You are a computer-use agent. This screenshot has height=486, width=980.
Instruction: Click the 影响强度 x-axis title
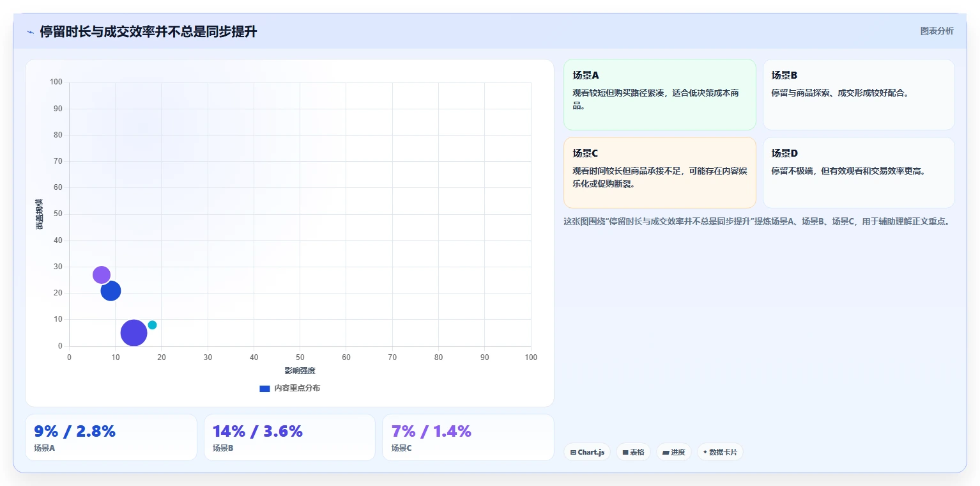[x=300, y=371]
